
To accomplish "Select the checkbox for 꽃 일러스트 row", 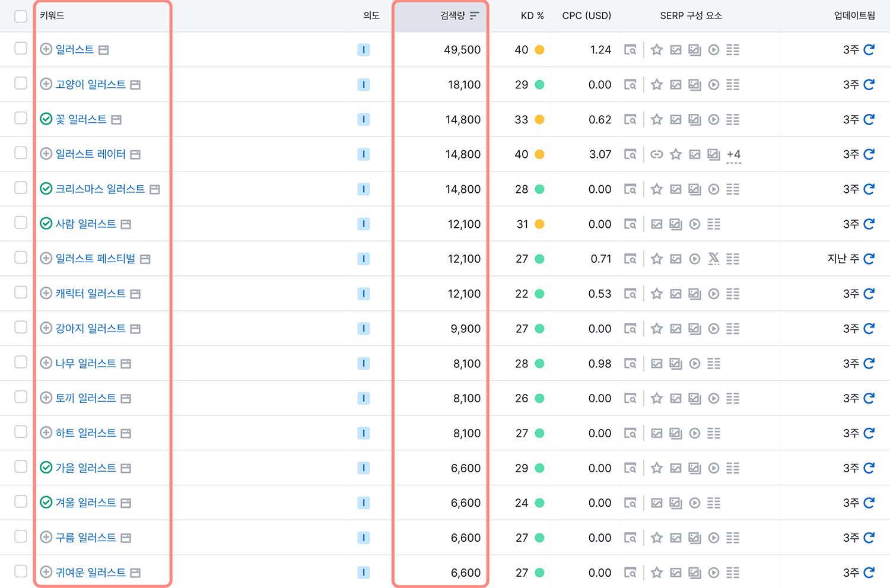I will (x=21, y=118).
